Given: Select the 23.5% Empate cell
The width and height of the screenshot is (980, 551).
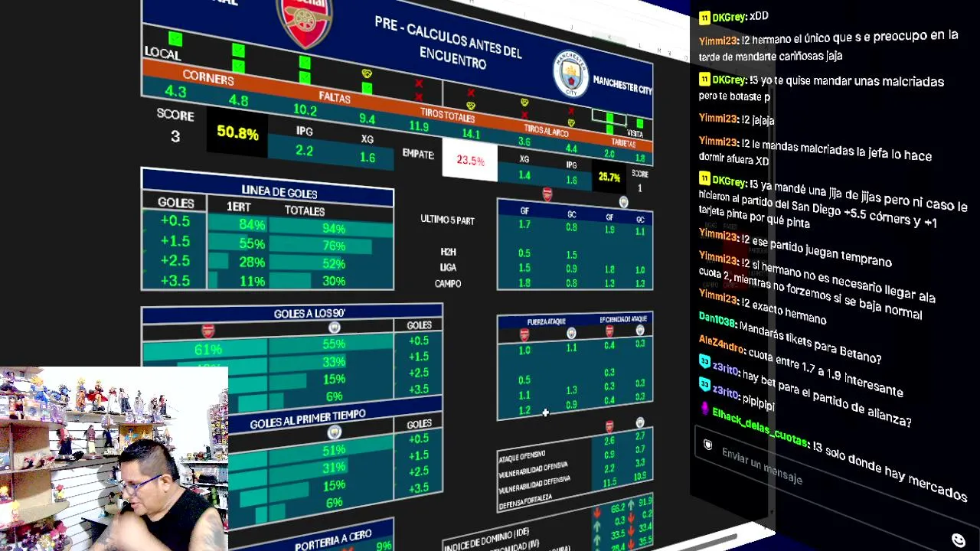Looking at the screenshot, I should [470, 161].
